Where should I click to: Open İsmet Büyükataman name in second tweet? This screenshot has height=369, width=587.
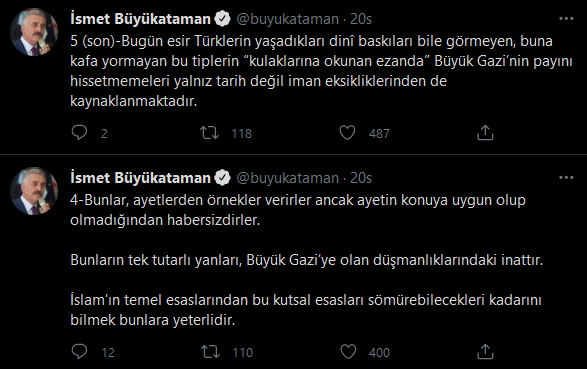pyautogui.click(x=140, y=178)
